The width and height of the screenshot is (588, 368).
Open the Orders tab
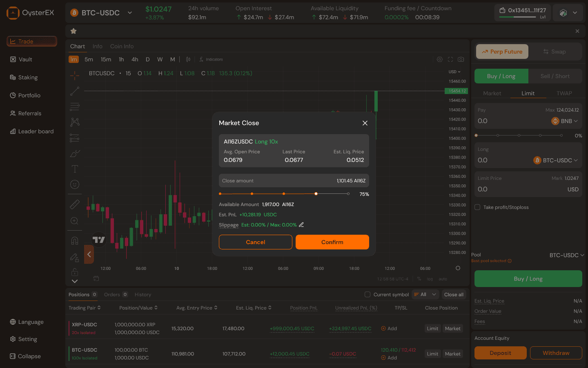(116, 294)
